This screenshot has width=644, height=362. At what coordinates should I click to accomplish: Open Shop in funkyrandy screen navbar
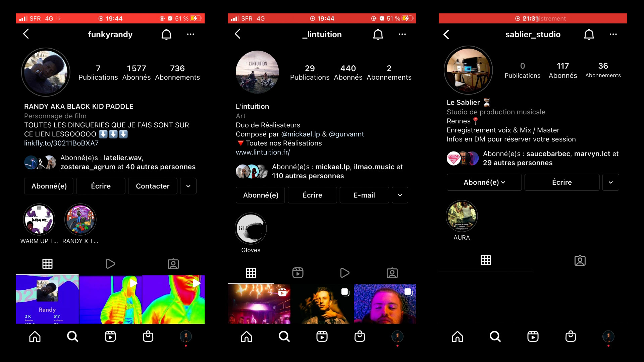point(148,336)
